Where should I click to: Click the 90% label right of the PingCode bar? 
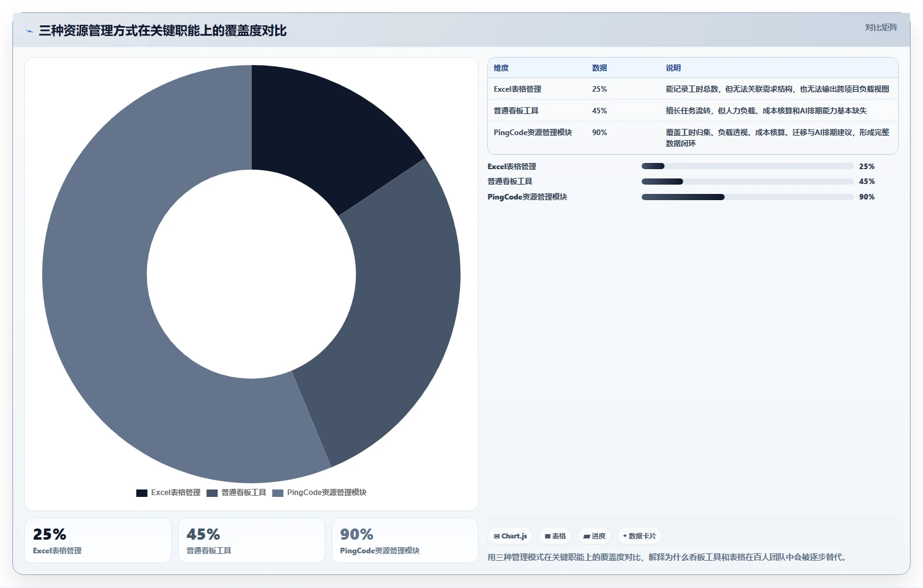867,197
